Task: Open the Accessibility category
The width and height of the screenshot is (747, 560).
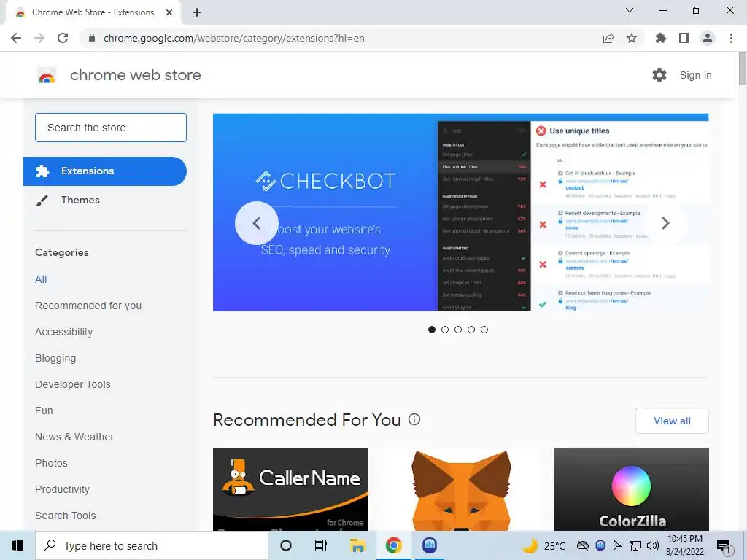Action: (64, 332)
